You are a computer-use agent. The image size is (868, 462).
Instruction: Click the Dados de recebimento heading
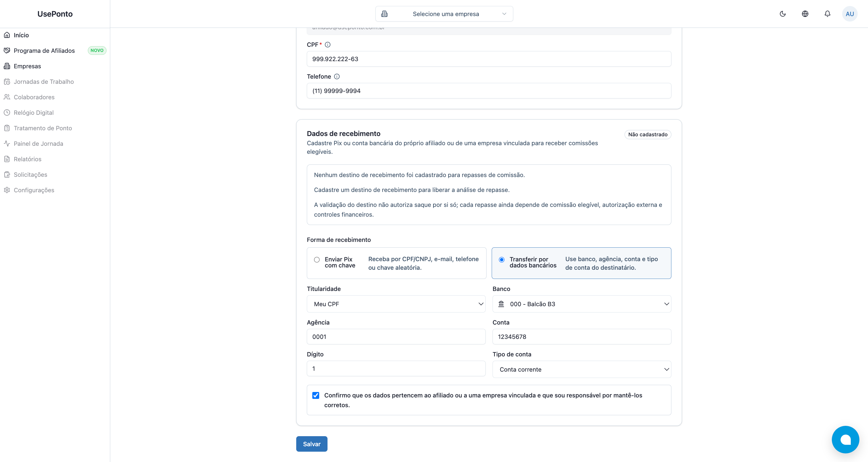344,133
